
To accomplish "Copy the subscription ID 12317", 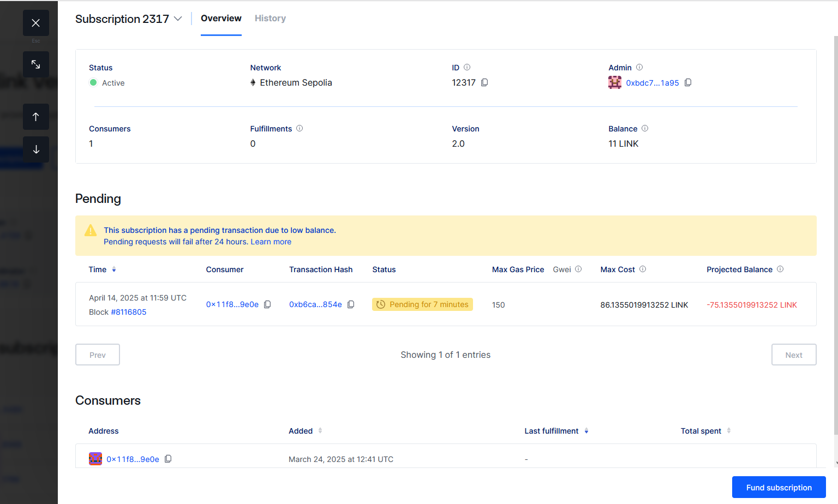I will (x=484, y=82).
